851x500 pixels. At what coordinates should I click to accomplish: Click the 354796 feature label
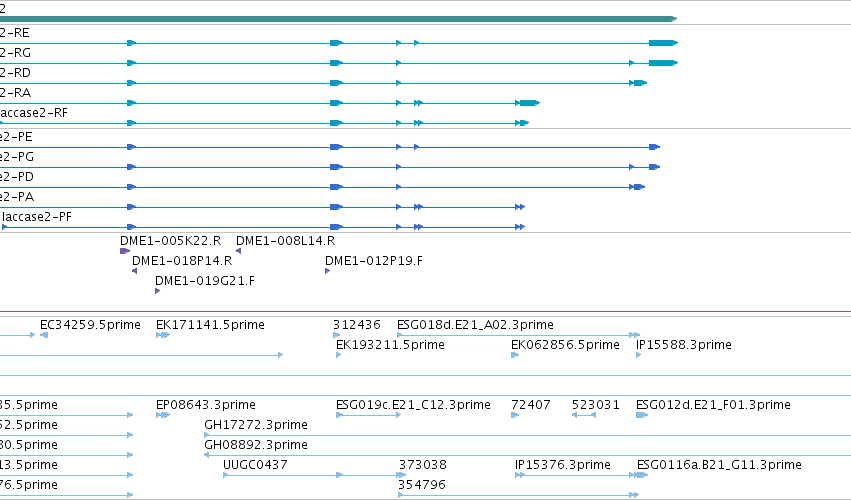point(422,485)
